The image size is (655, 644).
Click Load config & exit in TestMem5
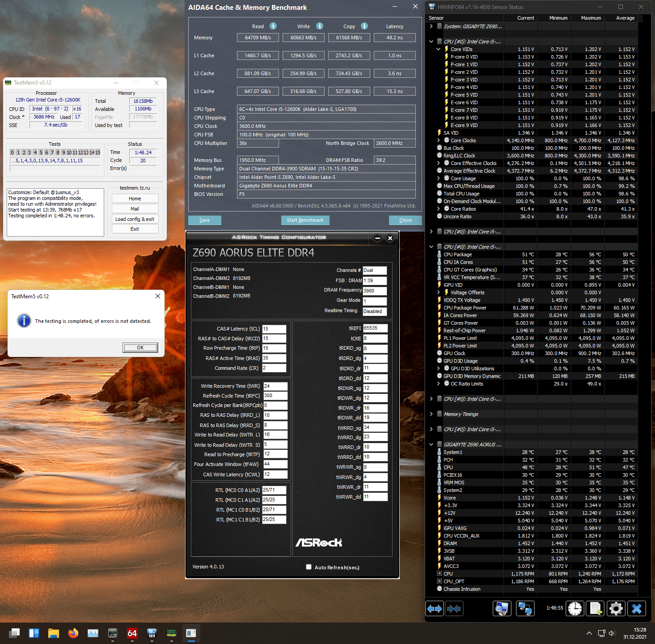tap(135, 219)
